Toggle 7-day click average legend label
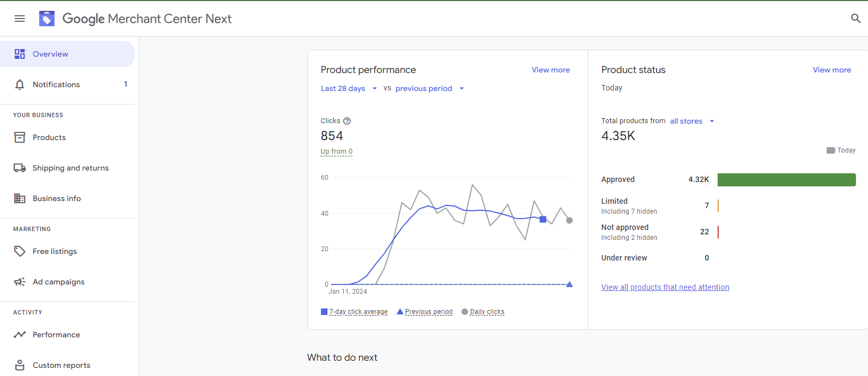This screenshot has height=376, width=868. pos(359,312)
